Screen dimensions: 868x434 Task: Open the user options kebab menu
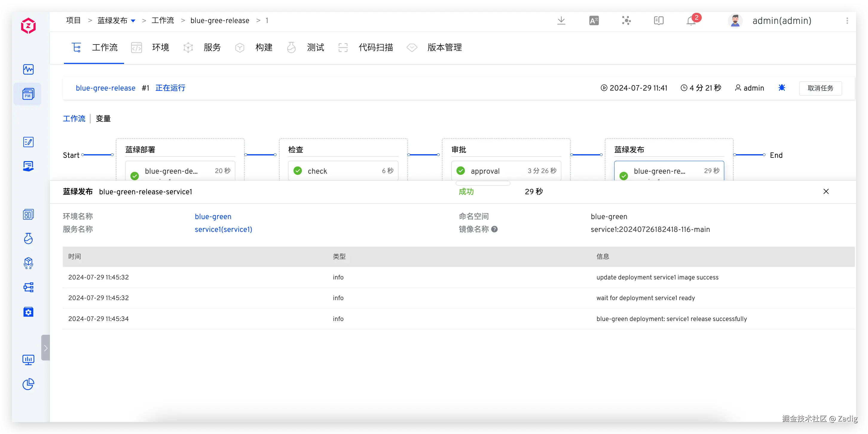coord(847,21)
